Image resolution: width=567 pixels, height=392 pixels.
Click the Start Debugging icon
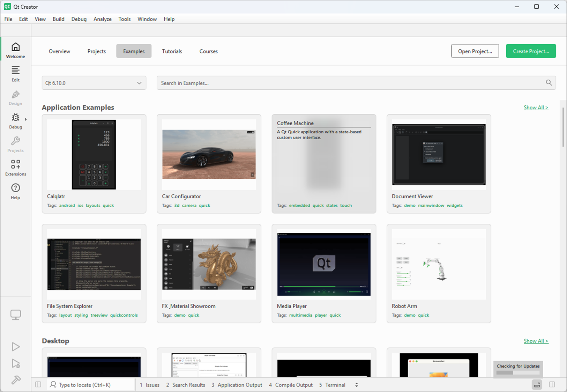pos(16,363)
